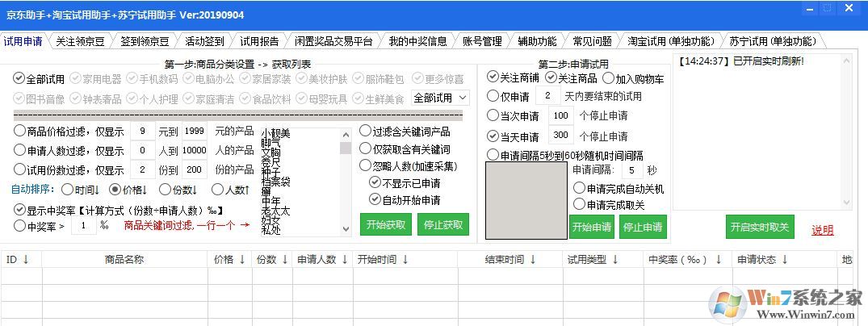The width and height of the screenshot is (868, 326).
Task: Click log panel scroll-down arrow
Action: tap(846, 203)
